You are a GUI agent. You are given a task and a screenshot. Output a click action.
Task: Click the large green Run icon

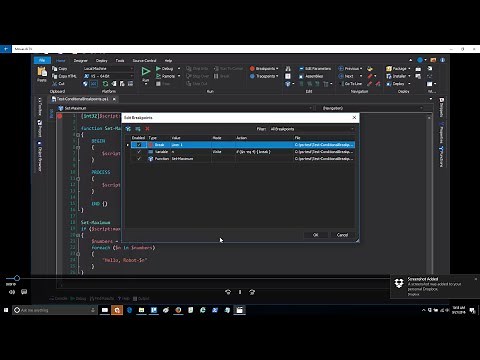(x=146, y=71)
